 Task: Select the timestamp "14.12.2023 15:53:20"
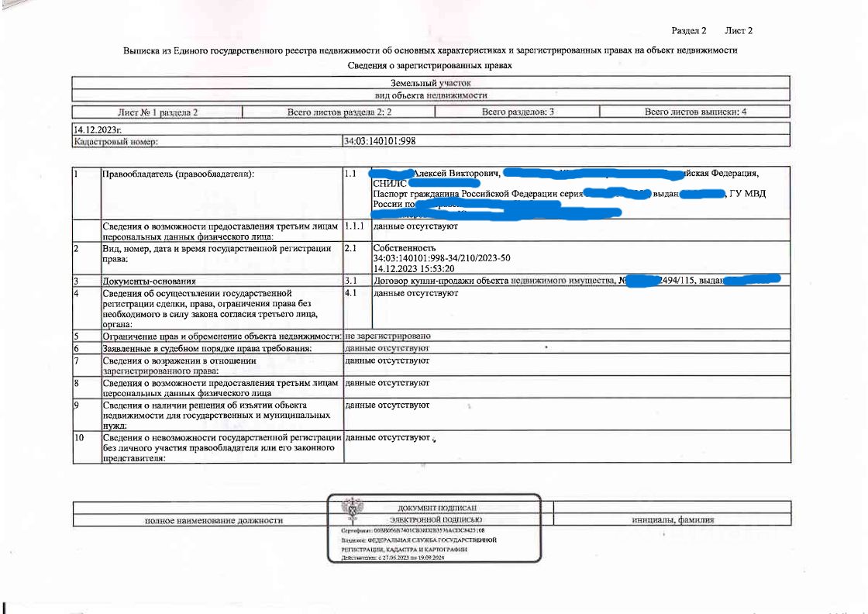pos(414,269)
